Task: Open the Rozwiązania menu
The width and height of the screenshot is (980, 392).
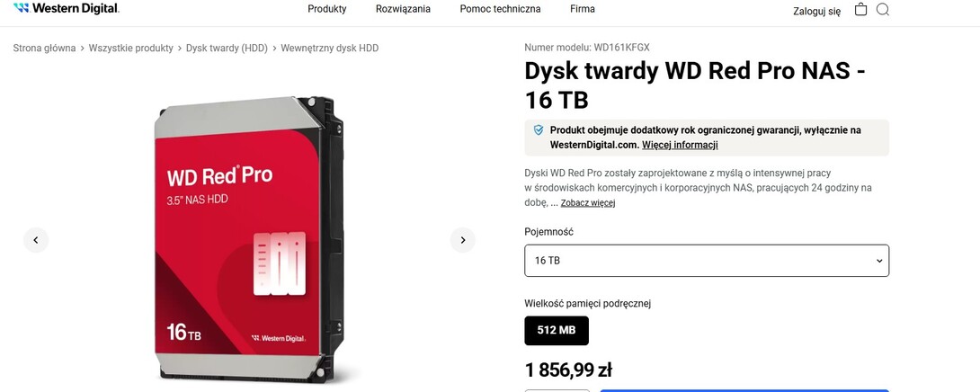Action: pyautogui.click(x=403, y=9)
